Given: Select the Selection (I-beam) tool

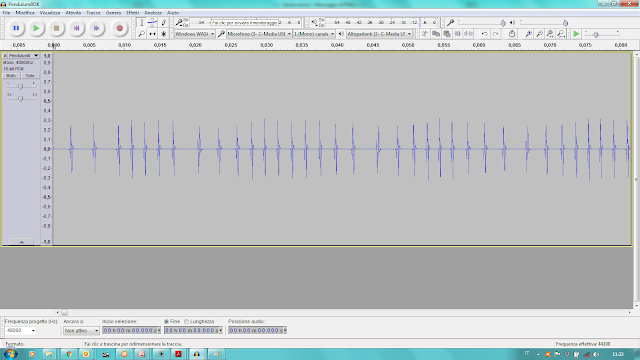Looking at the screenshot, I should (x=142, y=23).
